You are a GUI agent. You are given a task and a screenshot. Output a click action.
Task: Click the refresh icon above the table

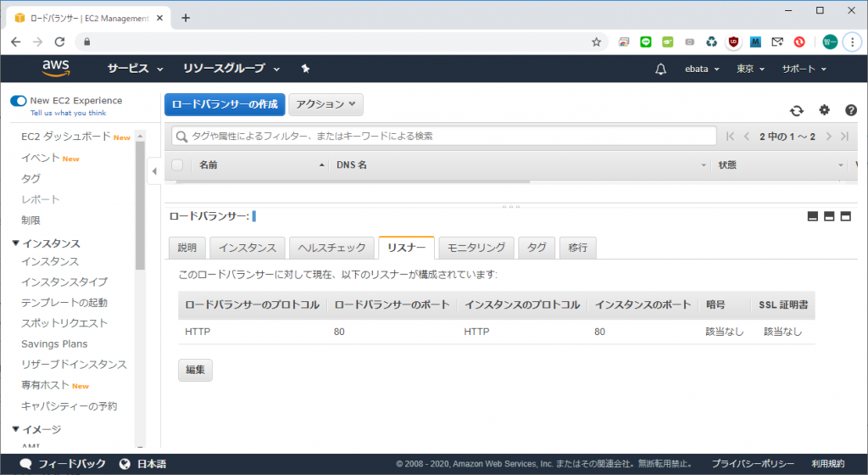(x=796, y=110)
